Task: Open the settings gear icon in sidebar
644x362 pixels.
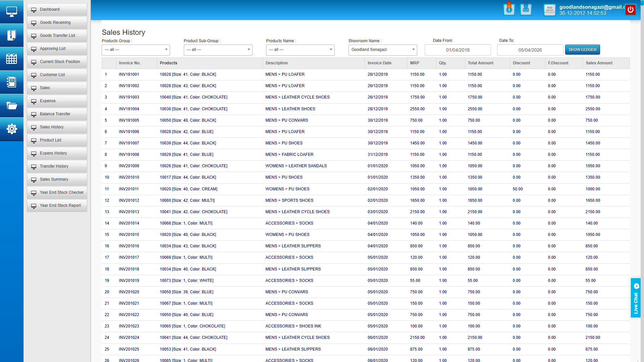Action: (12, 129)
